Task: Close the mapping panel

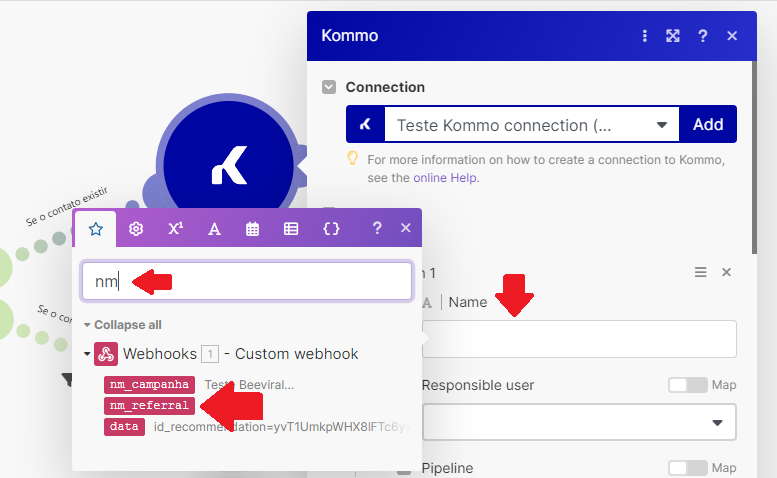Action: tap(405, 228)
